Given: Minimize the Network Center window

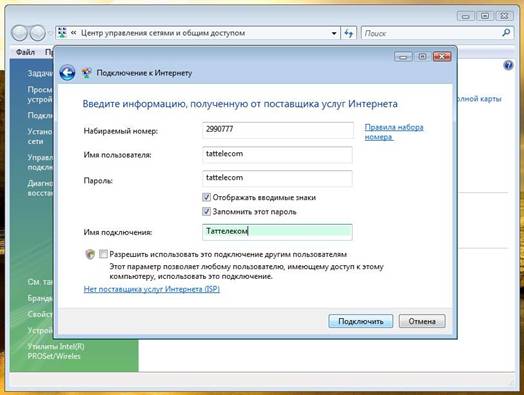Looking at the screenshot, I should pyautogui.click(x=466, y=16).
